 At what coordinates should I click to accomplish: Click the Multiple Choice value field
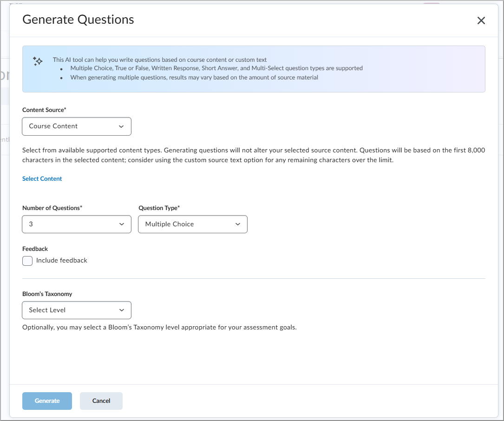tap(169, 224)
